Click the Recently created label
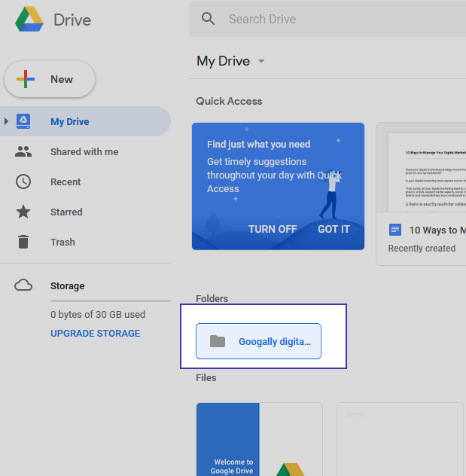This screenshot has width=466, height=476. (422, 248)
